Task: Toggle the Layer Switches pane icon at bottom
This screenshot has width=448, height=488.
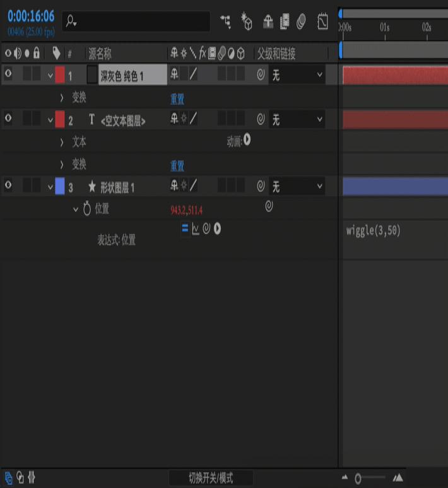Action: (x=8, y=478)
